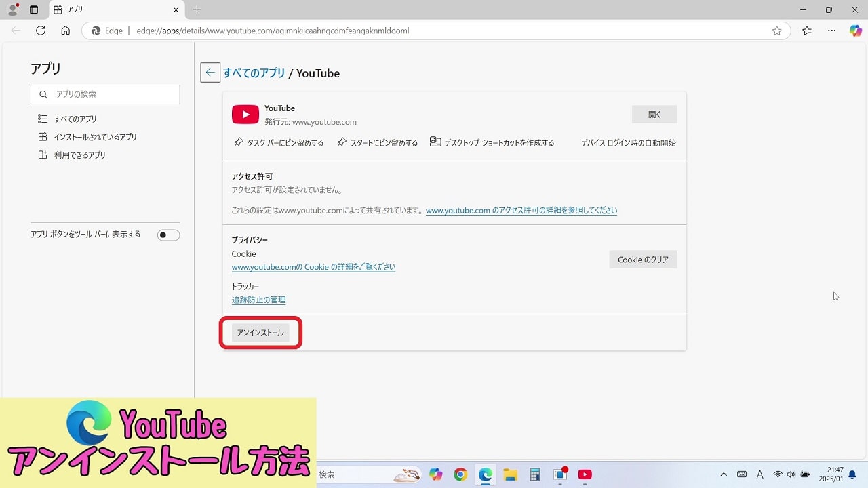Viewport: 868px width, 488px height.
Task: Pin app to Start (スタートにピン留めする)
Action: [378, 143]
